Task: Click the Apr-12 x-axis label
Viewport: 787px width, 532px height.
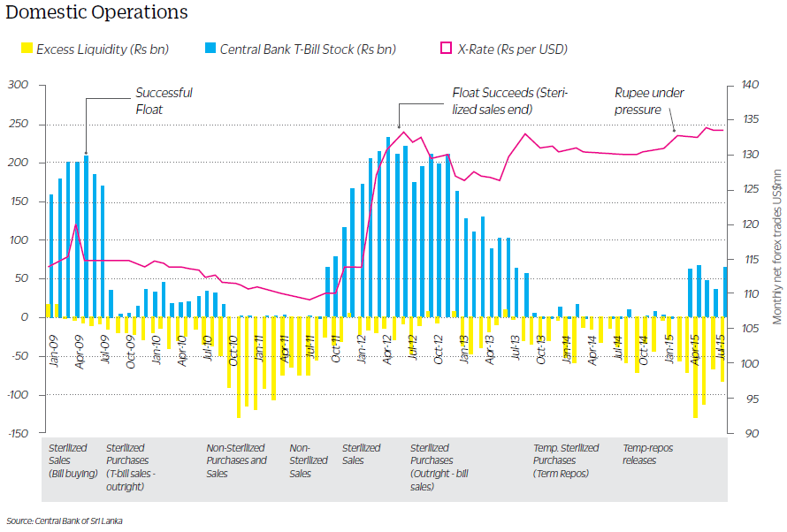Action: tap(387, 349)
